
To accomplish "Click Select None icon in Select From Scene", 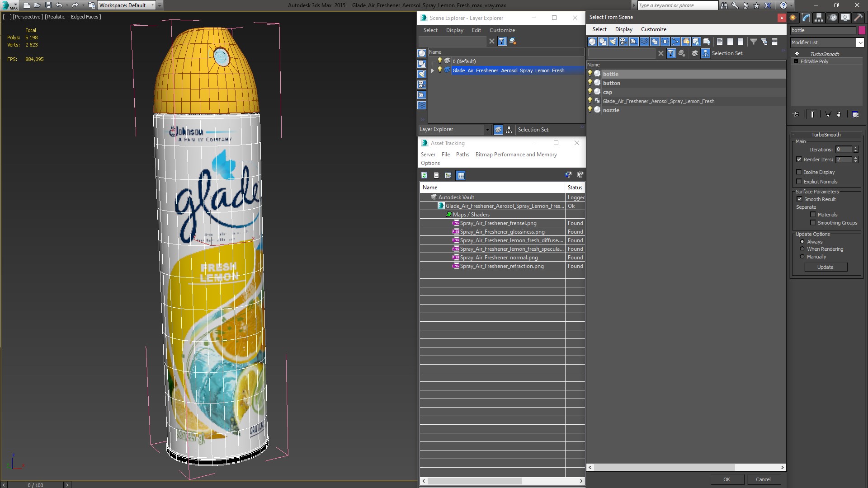I will [x=730, y=42].
